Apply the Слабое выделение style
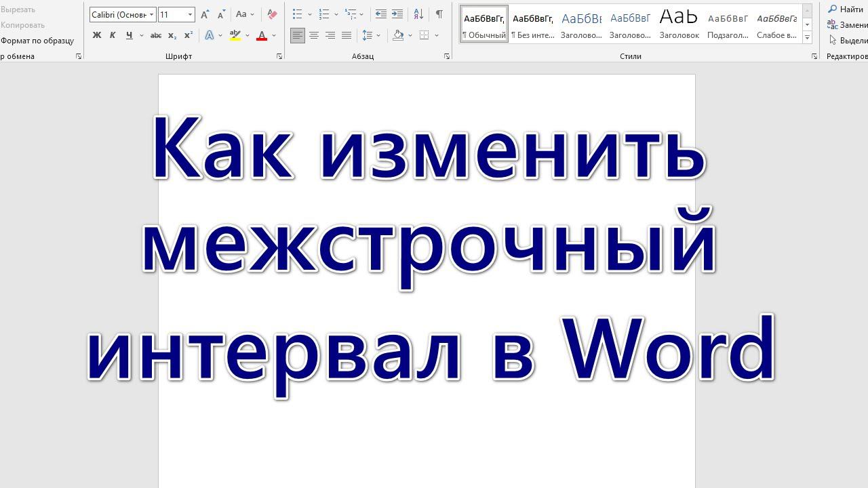 (x=776, y=24)
